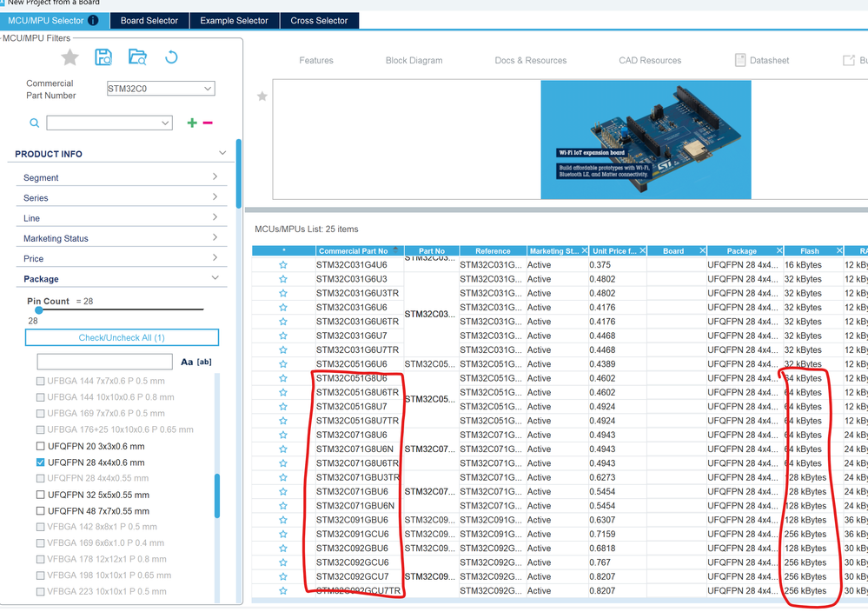
Task: Star the STM32C091GBU6 row
Action: click(x=283, y=520)
